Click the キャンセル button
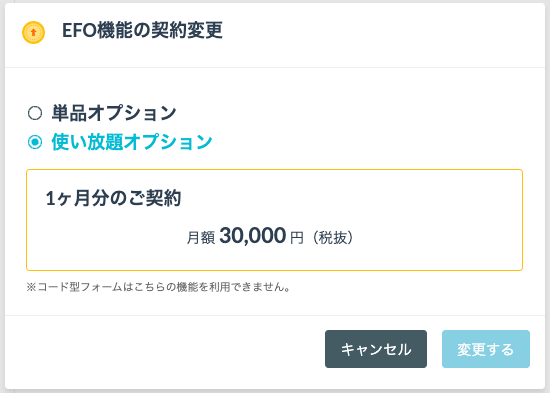The height and width of the screenshot is (393, 550). pyautogui.click(x=376, y=349)
